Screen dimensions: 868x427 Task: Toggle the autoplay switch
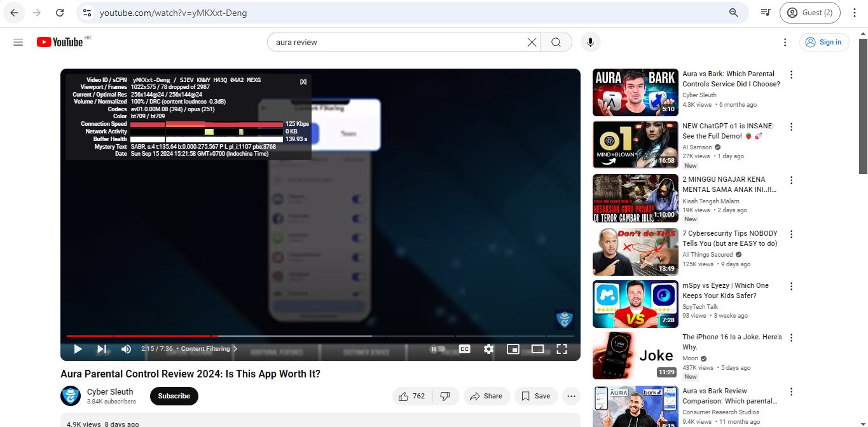(438, 349)
